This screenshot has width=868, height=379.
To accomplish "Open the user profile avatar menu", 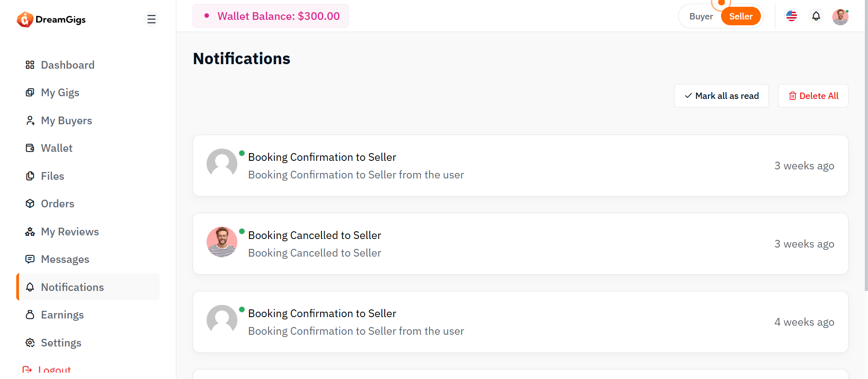I will [x=840, y=17].
